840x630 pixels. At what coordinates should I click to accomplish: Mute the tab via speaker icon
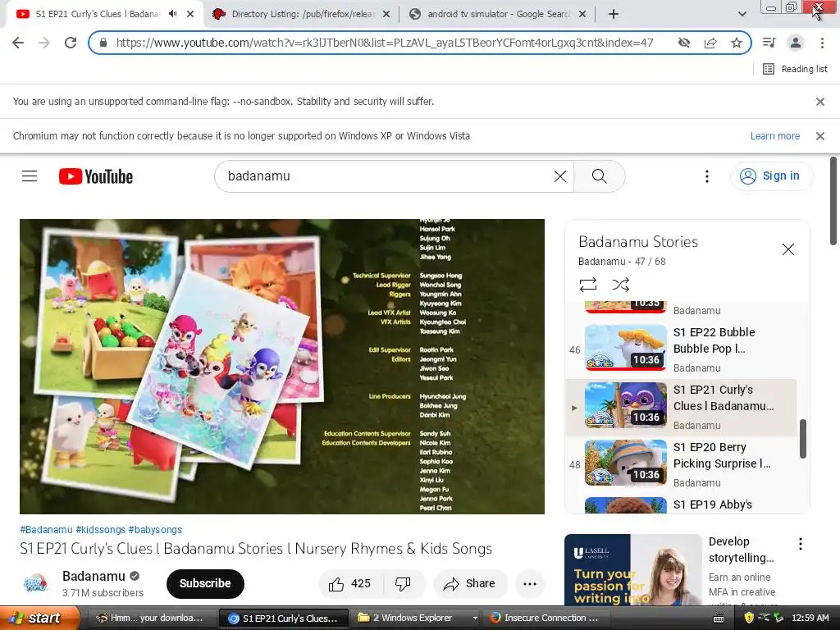point(172,14)
